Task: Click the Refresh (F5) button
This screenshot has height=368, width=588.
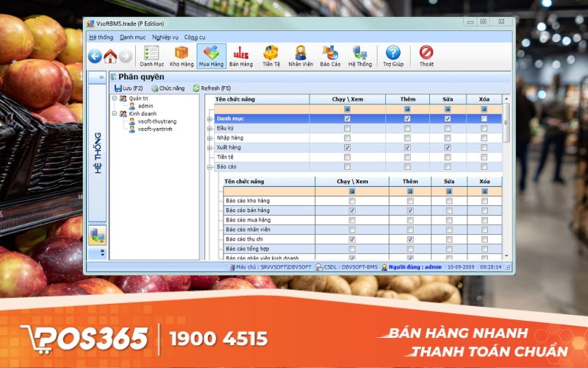Action: (212, 88)
